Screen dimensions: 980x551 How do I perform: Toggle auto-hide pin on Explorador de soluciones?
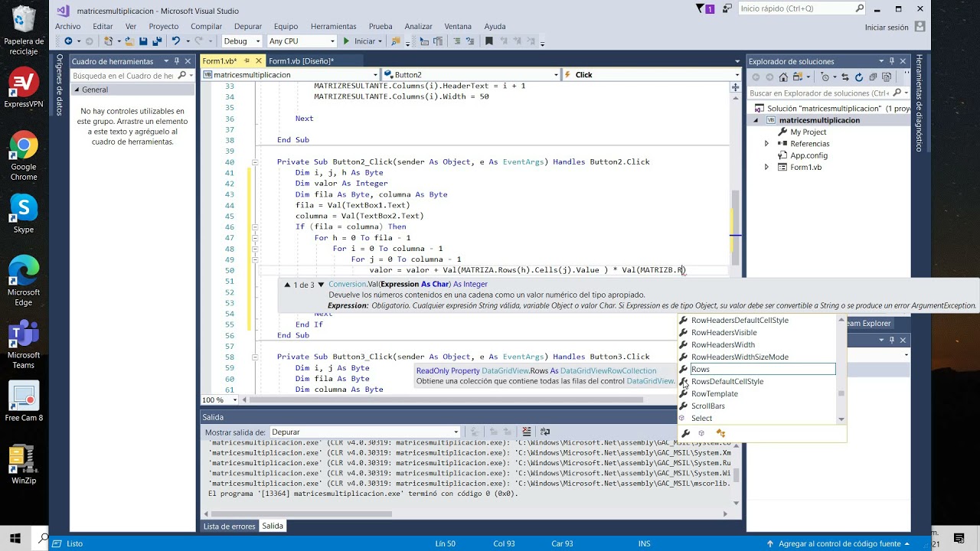(891, 61)
